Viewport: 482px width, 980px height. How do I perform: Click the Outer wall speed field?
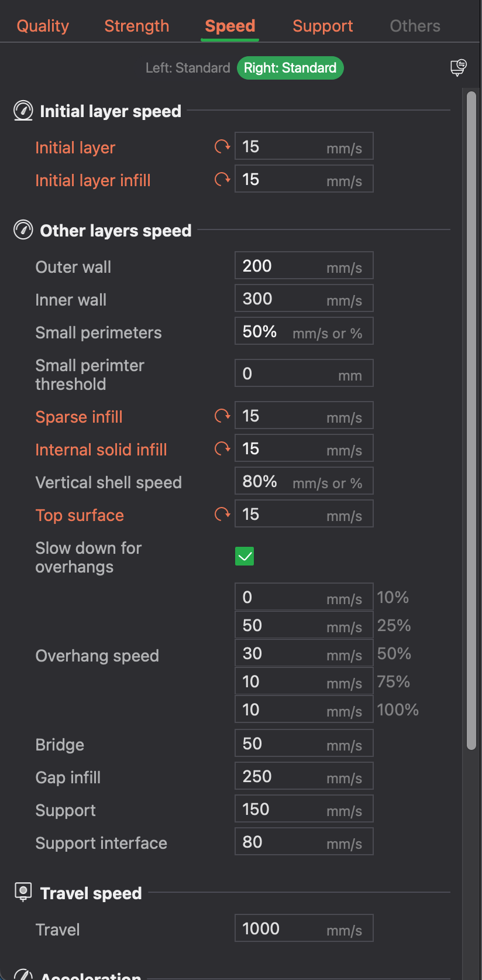pos(304,266)
